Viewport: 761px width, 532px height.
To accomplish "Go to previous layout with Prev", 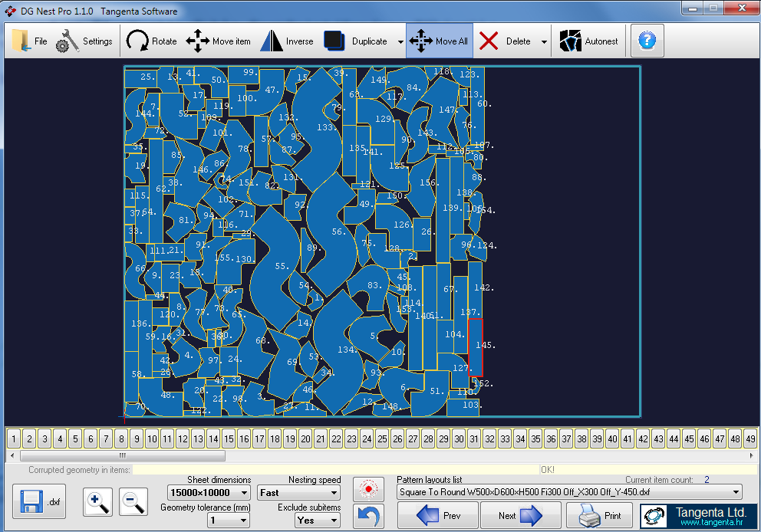I will [x=438, y=515].
